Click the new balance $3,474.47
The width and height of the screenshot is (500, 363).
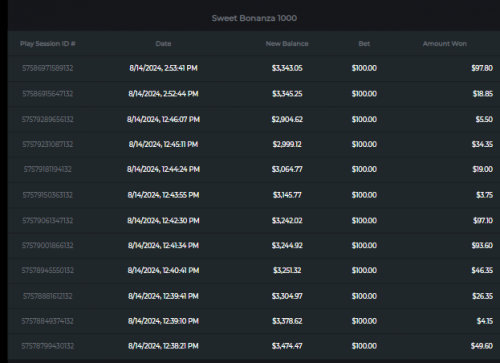287,346
